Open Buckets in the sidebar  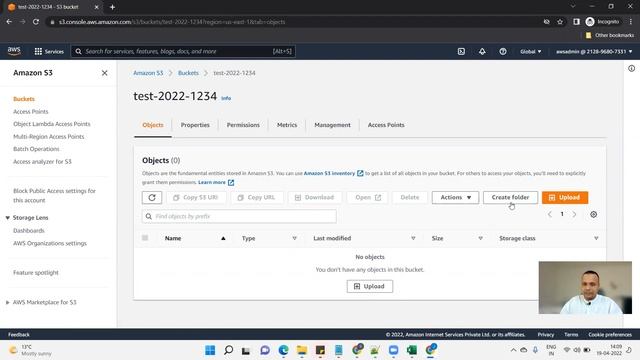coord(24,99)
